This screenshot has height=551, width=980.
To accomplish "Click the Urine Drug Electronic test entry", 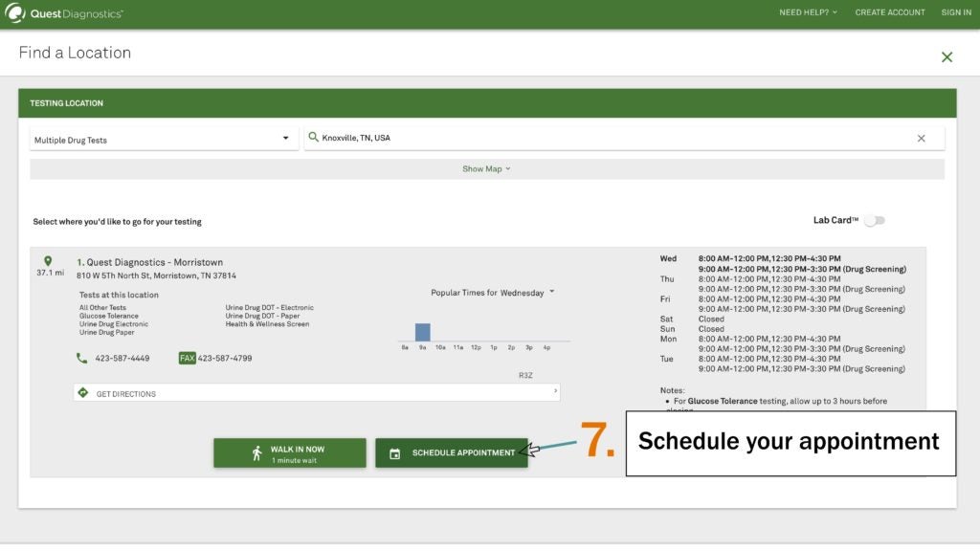I will 114,324.
